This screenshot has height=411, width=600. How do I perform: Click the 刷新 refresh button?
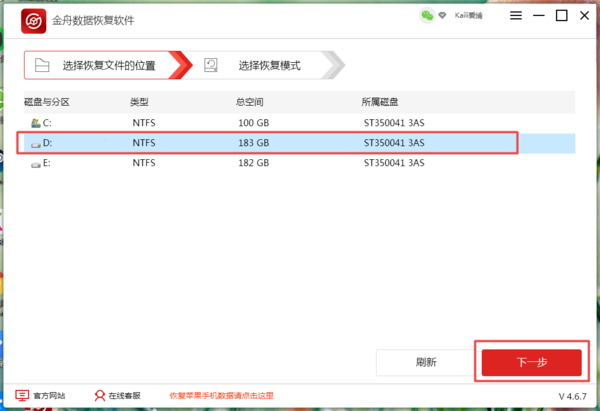point(426,362)
